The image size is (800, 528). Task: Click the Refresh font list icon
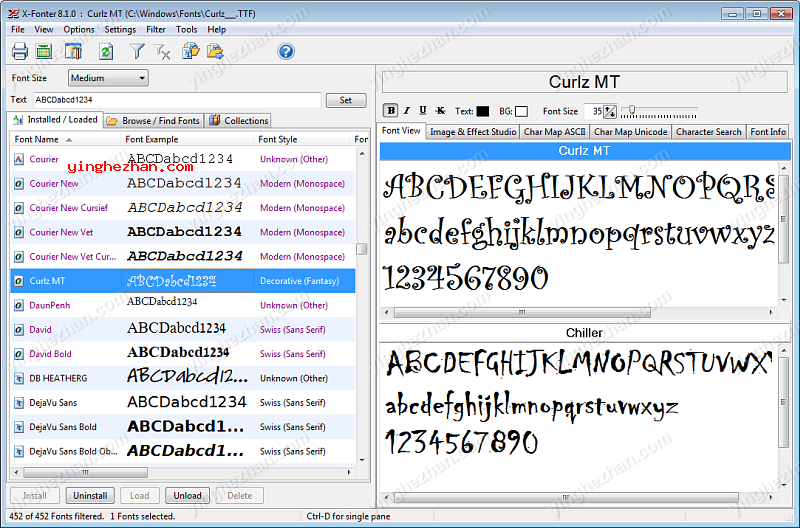106,52
